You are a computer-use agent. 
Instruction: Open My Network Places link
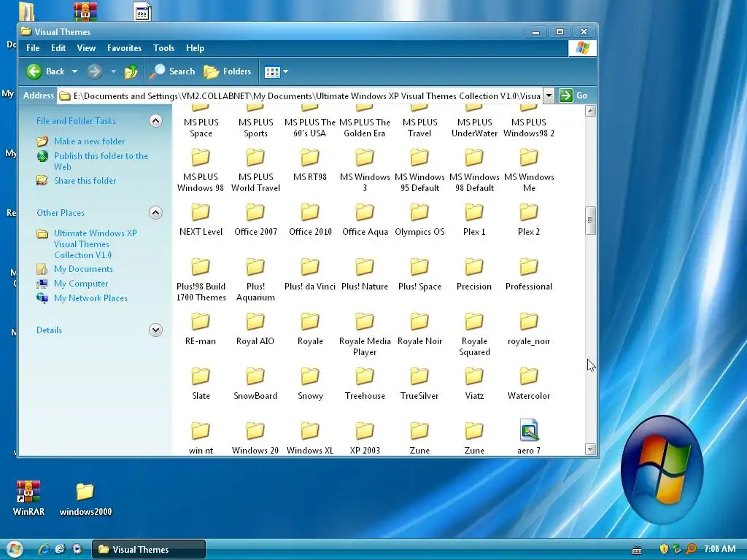[x=90, y=298]
